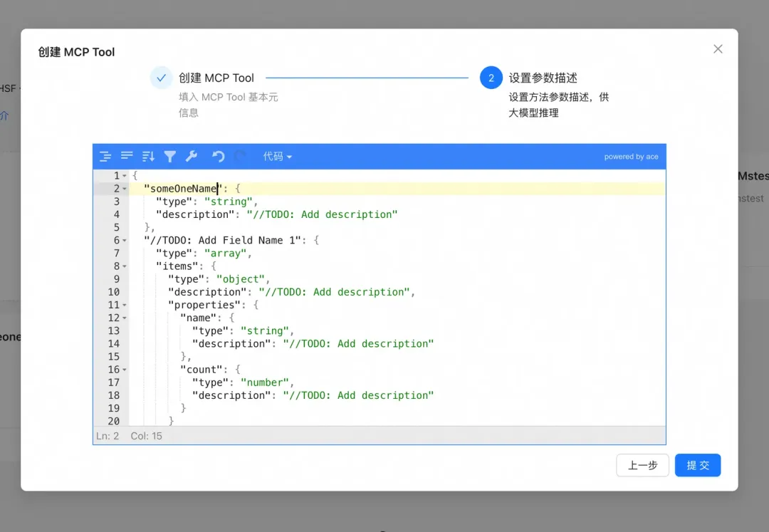The width and height of the screenshot is (769, 532).
Task: Click the 提交 button
Action: (x=698, y=465)
